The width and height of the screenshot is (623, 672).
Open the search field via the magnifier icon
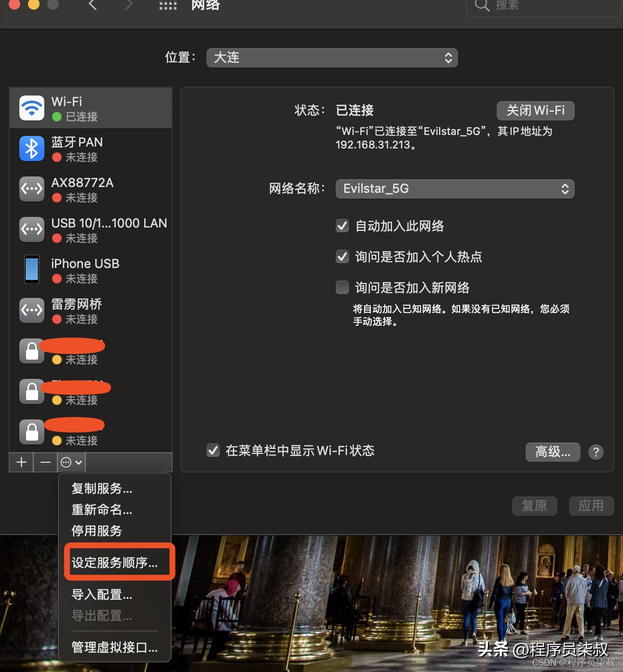[481, 6]
